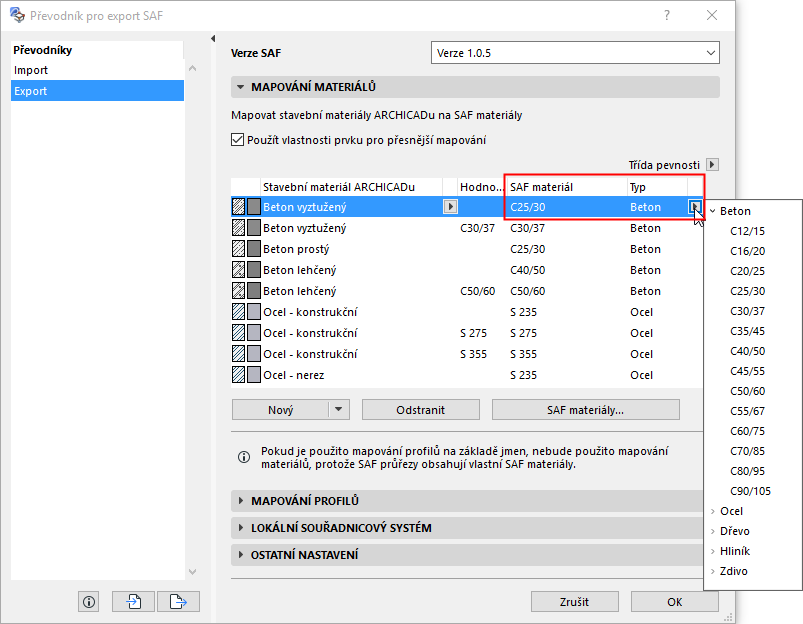Click the S 275 value in Hodnota column

473,333
